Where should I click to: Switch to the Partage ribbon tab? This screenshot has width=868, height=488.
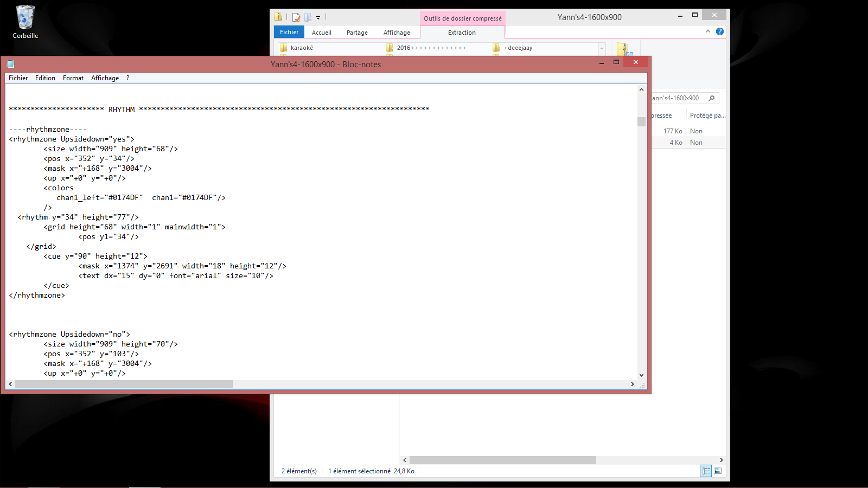[357, 33]
